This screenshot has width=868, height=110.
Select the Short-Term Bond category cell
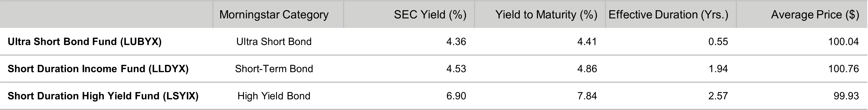[x=274, y=69]
